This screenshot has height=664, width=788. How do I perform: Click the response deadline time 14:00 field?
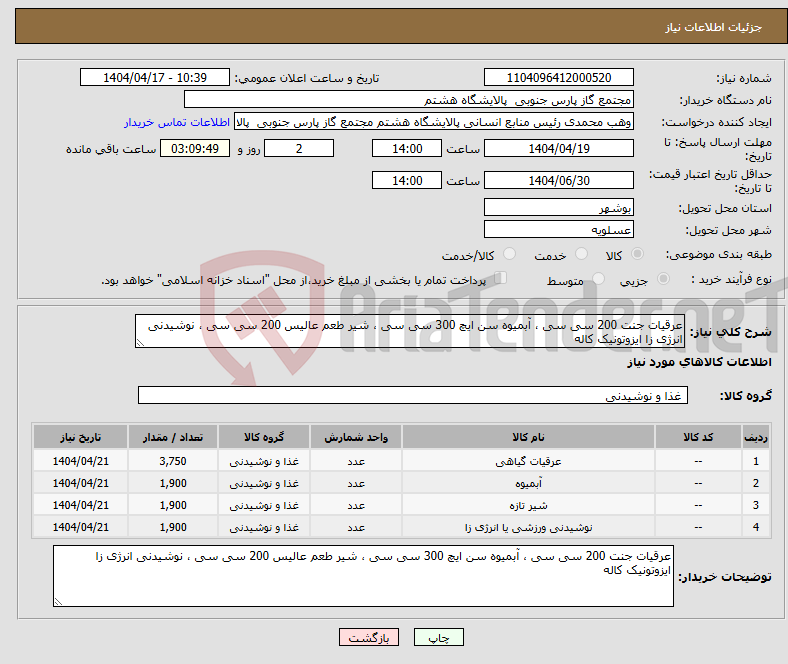407,148
